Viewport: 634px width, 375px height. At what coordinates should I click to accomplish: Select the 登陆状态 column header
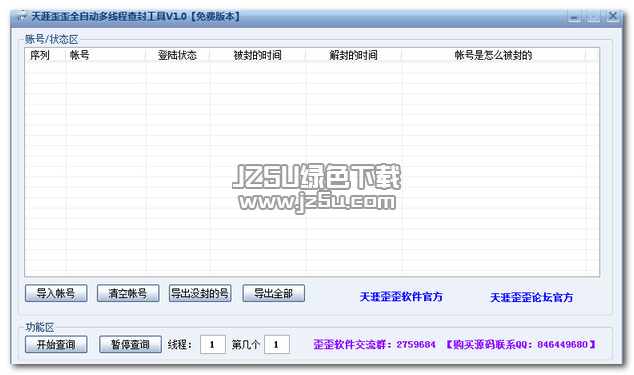coord(178,55)
